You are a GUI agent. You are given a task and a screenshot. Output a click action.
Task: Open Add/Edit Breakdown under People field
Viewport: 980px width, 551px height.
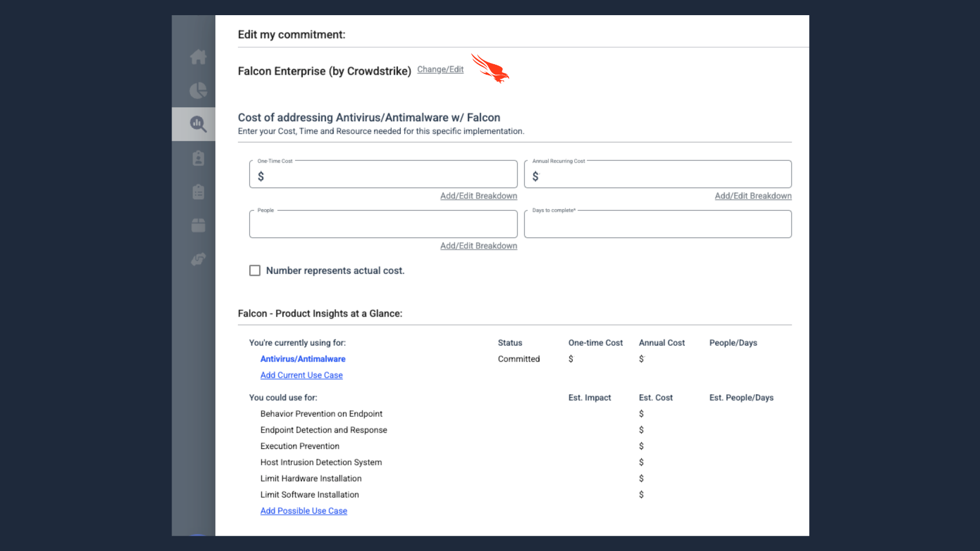point(479,246)
